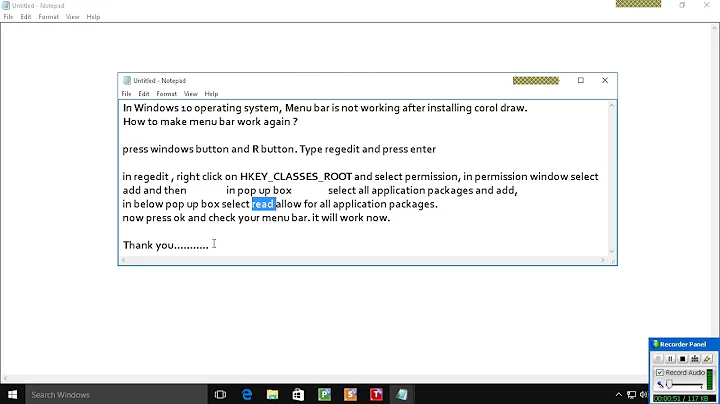Click the Search Windows box
Image resolution: width=720 pixels, height=404 pixels.
pos(117,394)
